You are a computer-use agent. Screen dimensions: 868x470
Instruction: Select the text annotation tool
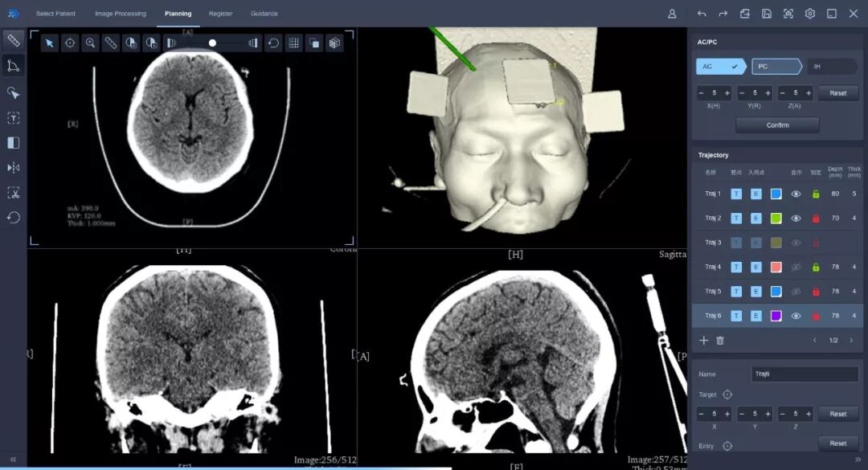pos(14,118)
